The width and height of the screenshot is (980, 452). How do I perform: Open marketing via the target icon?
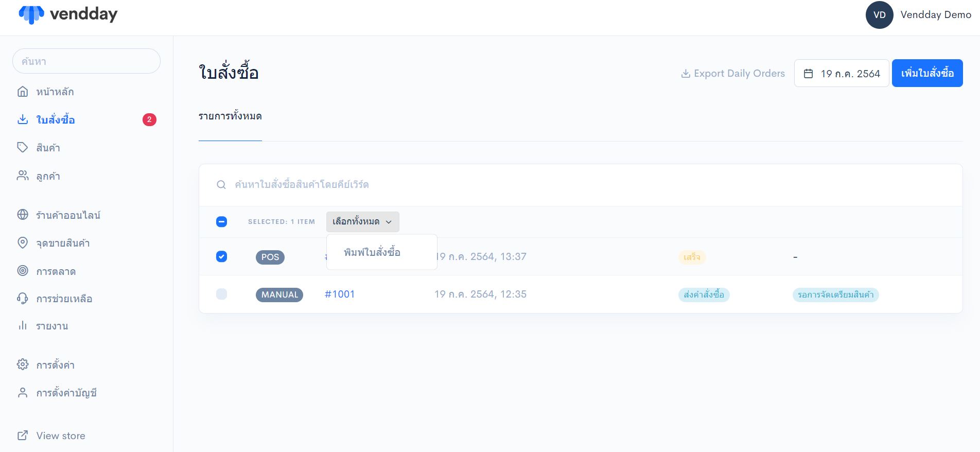point(23,271)
